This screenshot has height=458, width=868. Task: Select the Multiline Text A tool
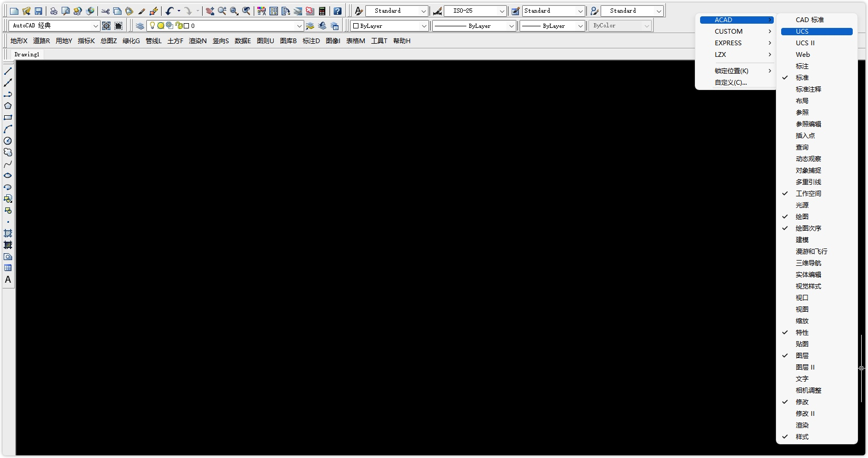click(x=8, y=280)
